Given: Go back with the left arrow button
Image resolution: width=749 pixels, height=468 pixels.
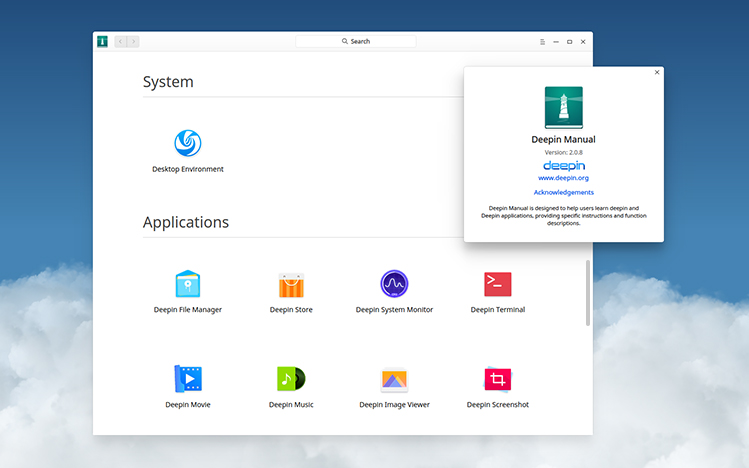Looking at the screenshot, I should point(121,42).
